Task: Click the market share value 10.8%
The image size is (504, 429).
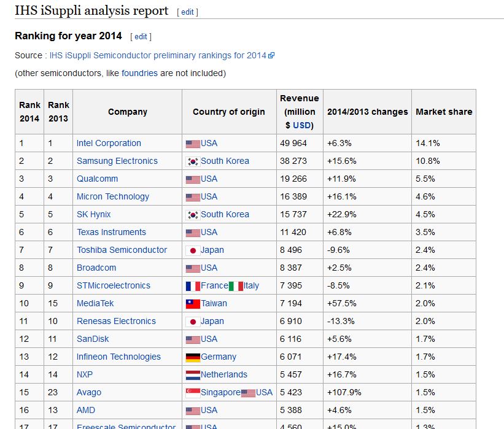Action: click(x=427, y=161)
